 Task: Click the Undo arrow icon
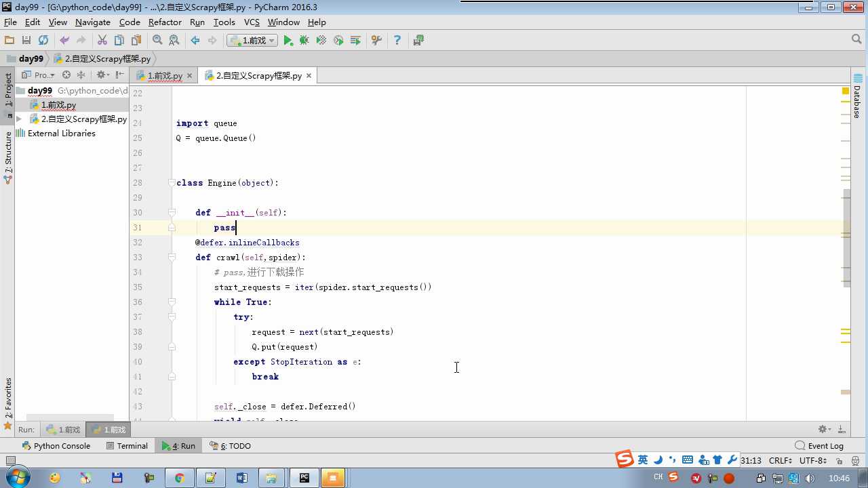coord(64,41)
